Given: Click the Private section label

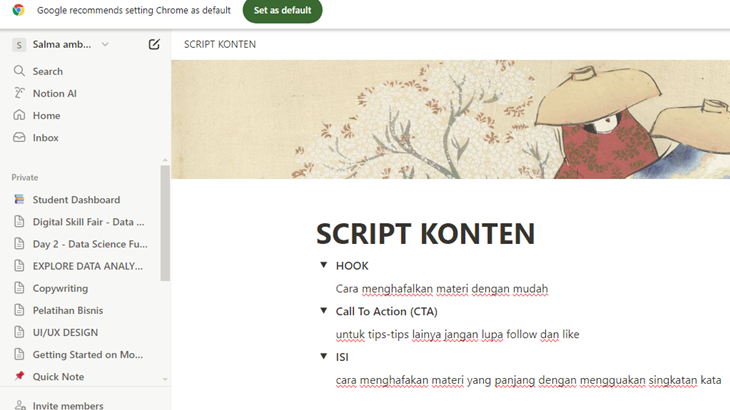Looking at the screenshot, I should coord(25,177).
